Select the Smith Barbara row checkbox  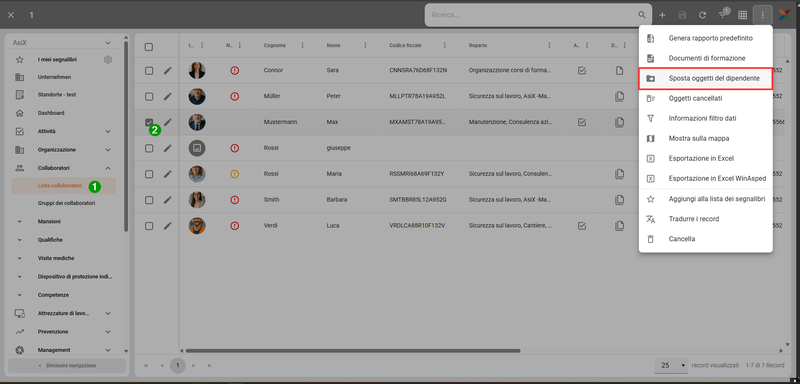(148, 199)
